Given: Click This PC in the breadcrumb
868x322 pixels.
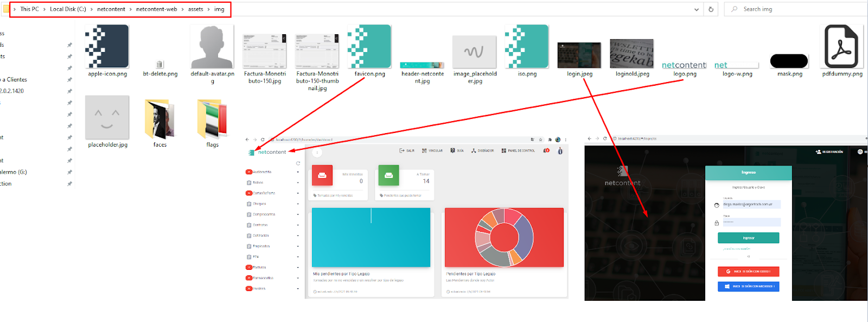Looking at the screenshot, I should [29, 9].
